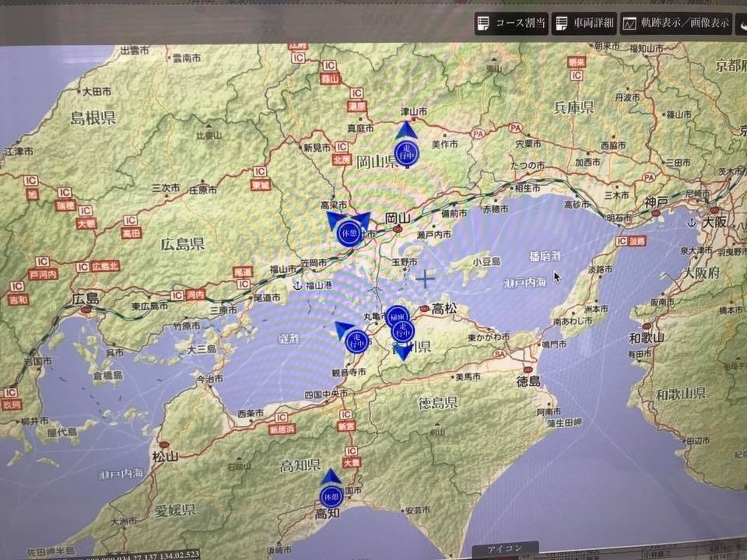
Task: Click the partially visible button at toolbar's right edge
Action: (741, 23)
